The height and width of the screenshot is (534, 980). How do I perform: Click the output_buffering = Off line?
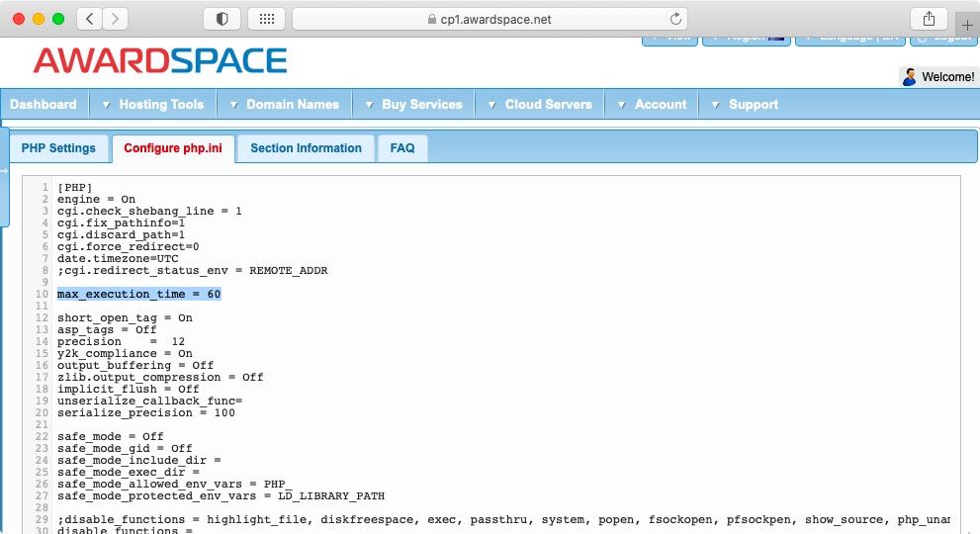(x=135, y=366)
